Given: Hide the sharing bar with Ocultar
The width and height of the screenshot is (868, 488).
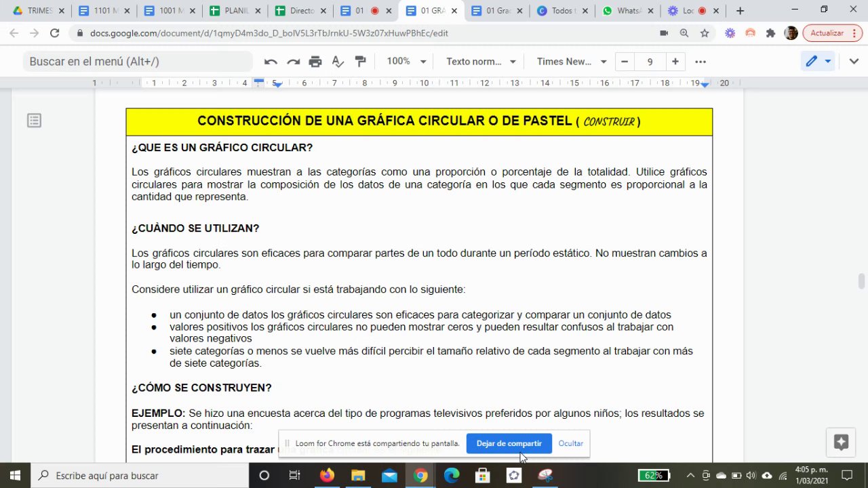Looking at the screenshot, I should 570,443.
